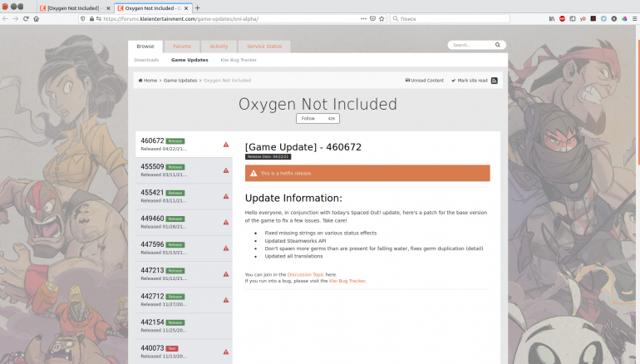
Task: Open the Library toolbar icon
Action: coord(552,19)
